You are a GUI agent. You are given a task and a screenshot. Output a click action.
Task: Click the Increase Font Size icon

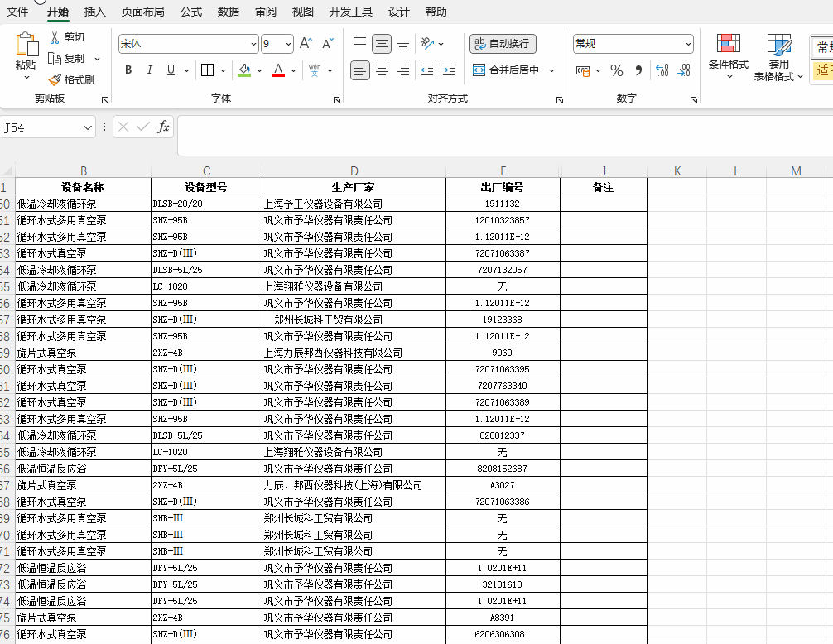[306, 44]
